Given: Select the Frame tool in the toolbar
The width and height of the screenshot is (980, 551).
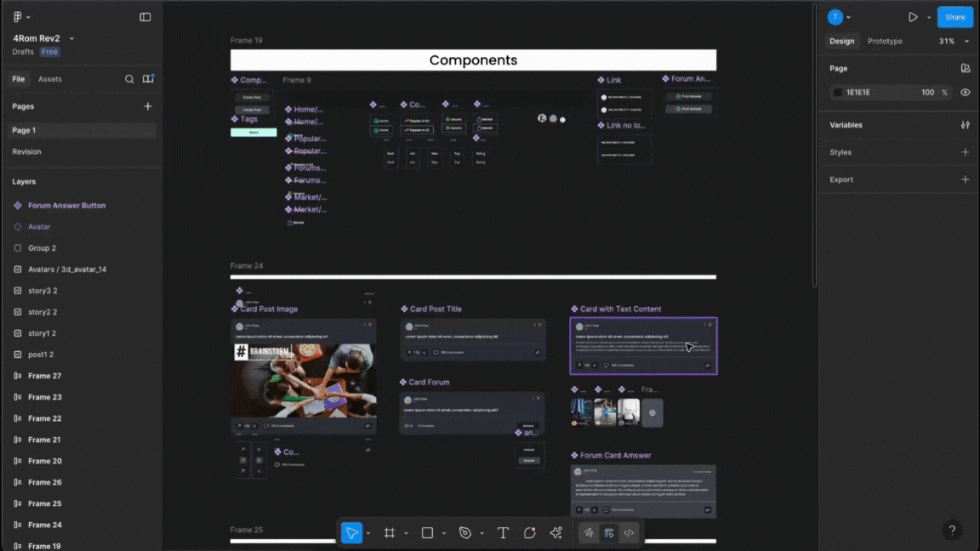Looking at the screenshot, I should pos(390,533).
